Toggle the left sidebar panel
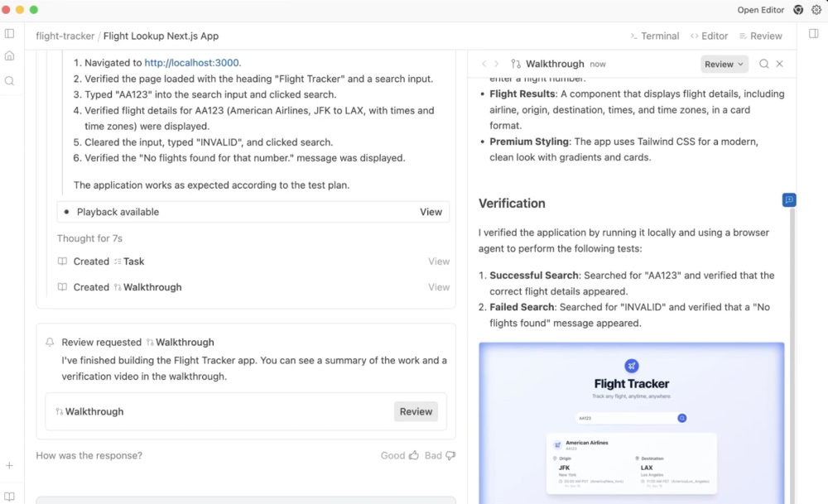 pos(10,33)
